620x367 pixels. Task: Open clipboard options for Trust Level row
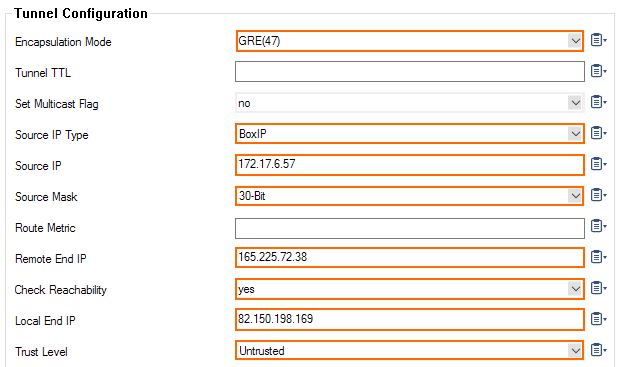pyautogui.click(x=598, y=350)
